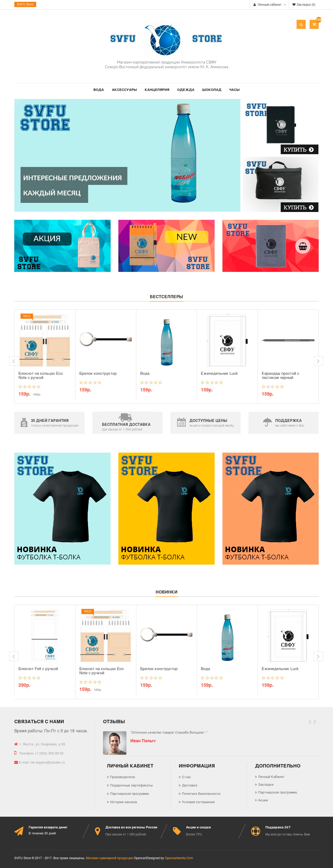Open the shopping cart icon
Image resolution: width=333 pixels, height=868 pixels.
click(x=314, y=24)
